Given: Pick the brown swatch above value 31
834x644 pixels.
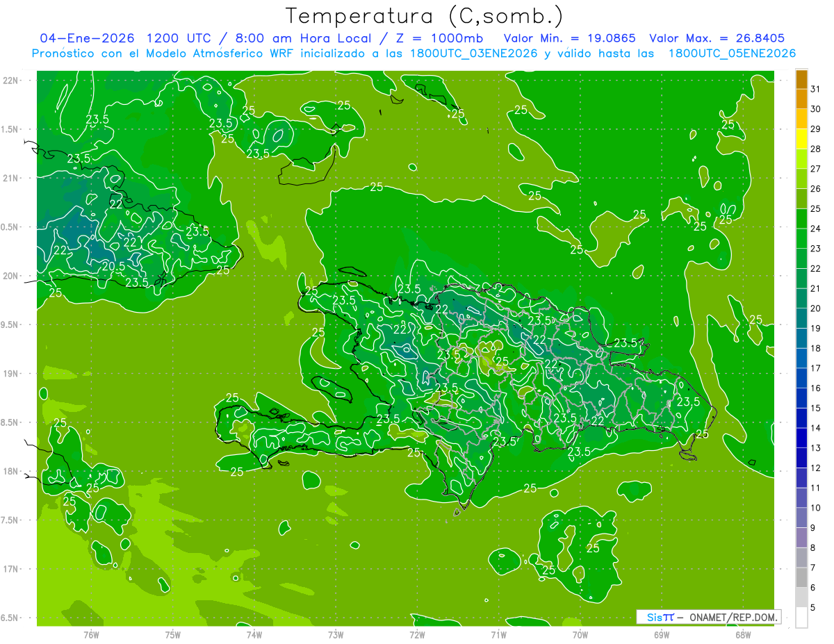Looking at the screenshot, I should [801, 79].
